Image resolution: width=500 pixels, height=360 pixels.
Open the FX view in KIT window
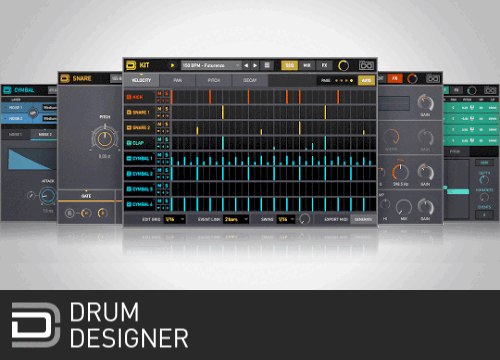pyautogui.click(x=324, y=65)
